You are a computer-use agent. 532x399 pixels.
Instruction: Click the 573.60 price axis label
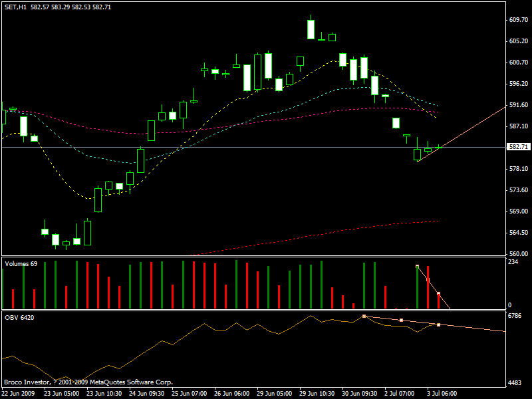click(519, 190)
